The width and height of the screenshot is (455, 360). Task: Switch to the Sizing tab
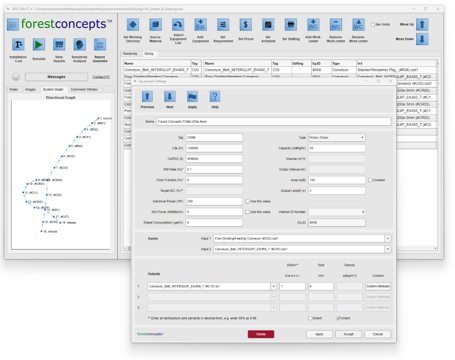[x=149, y=54]
